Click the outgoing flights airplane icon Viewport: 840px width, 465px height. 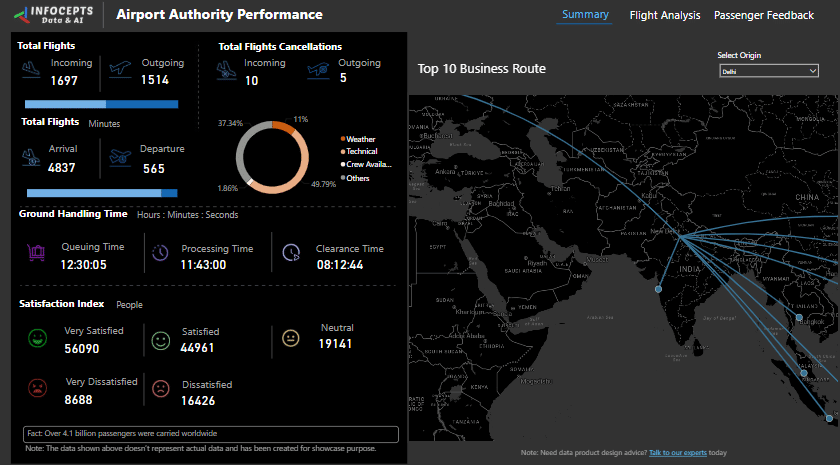click(120, 70)
